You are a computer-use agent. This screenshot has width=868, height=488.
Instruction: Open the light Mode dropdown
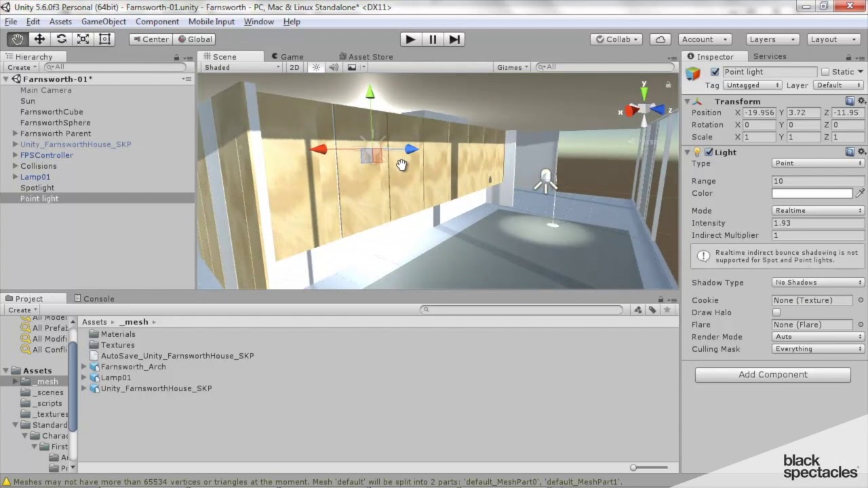pyautogui.click(x=818, y=211)
